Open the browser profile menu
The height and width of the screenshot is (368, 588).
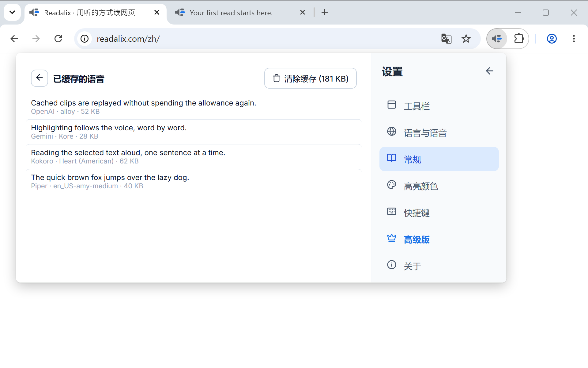point(552,39)
